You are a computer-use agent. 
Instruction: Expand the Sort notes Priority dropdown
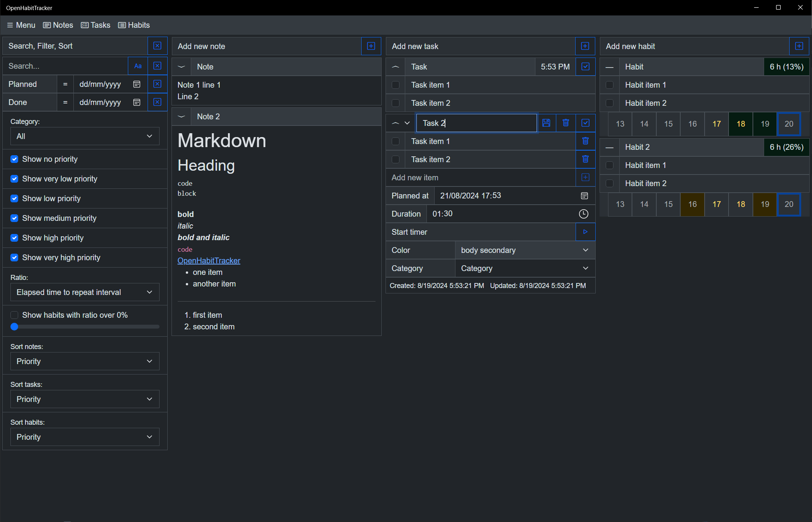click(x=85, y=361)
